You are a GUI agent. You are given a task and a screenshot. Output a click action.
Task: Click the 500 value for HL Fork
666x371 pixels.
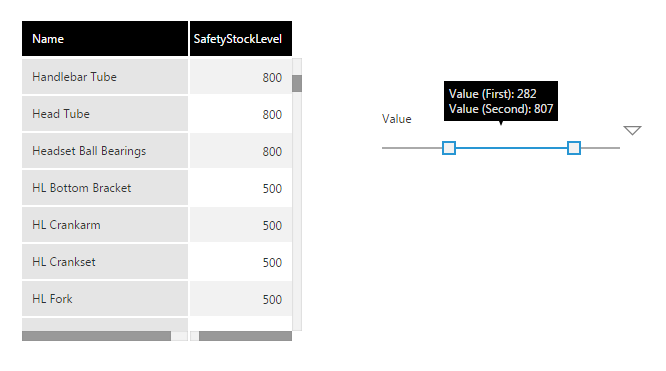tap(272, 299)
